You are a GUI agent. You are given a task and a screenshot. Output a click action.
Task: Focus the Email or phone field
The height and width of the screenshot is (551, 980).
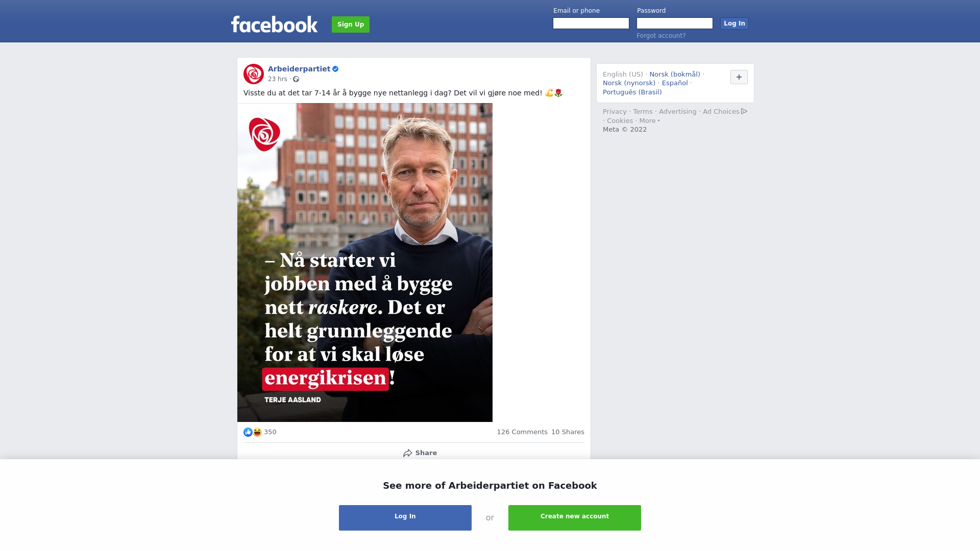pos(591,23)
